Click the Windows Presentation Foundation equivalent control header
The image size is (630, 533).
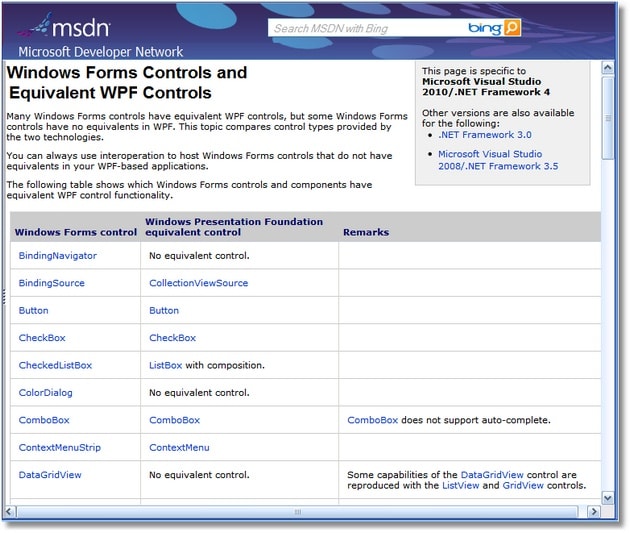[234, 227]
